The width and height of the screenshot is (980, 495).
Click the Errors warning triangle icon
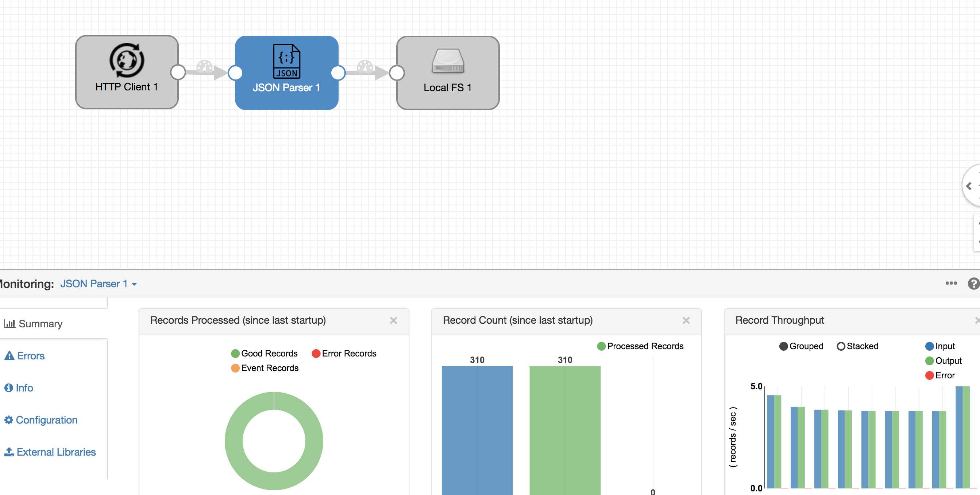(9, 355)
